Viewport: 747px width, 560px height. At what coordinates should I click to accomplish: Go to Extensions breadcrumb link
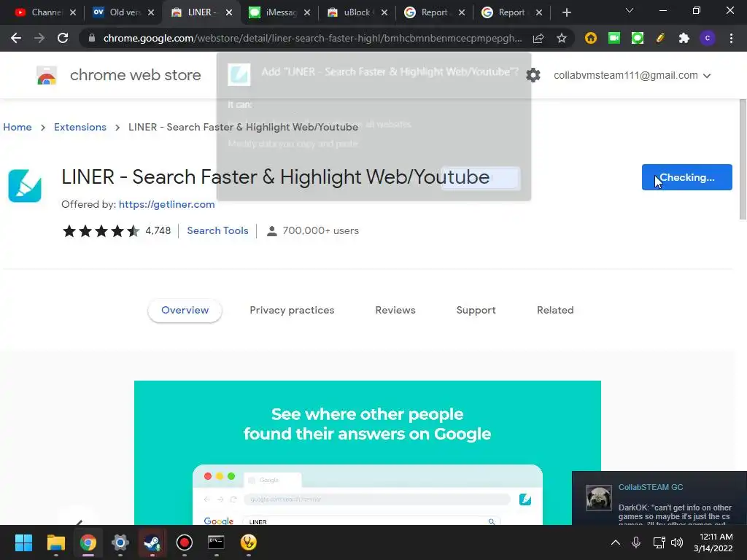click(80, 127)
